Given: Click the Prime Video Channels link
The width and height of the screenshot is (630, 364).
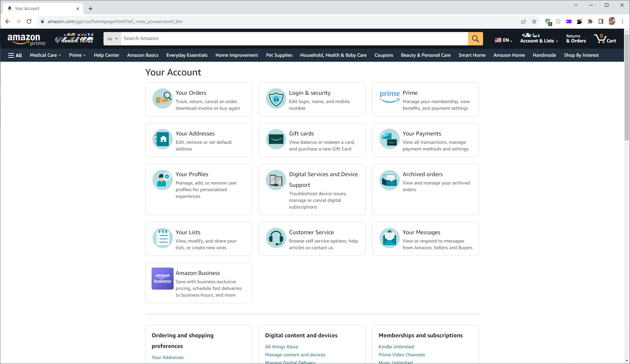Looking at the screenshot, I should (x=402, y=355).
